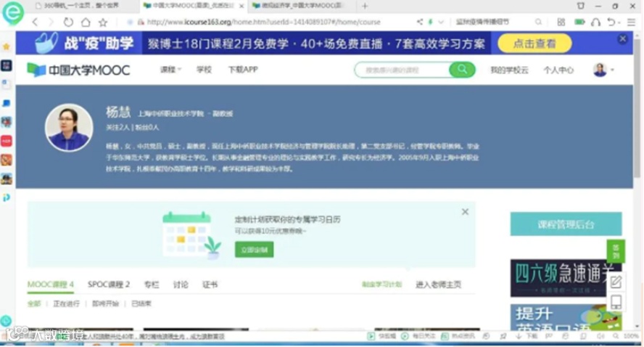Open the extensions grid icon in the browser toolbar
Screen dimensions: 644x347
[561, 23]
